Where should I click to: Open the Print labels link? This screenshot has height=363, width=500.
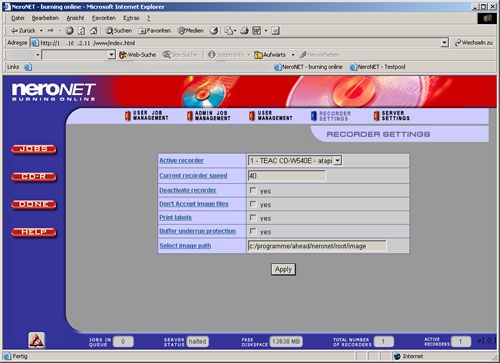coord(175,218)
